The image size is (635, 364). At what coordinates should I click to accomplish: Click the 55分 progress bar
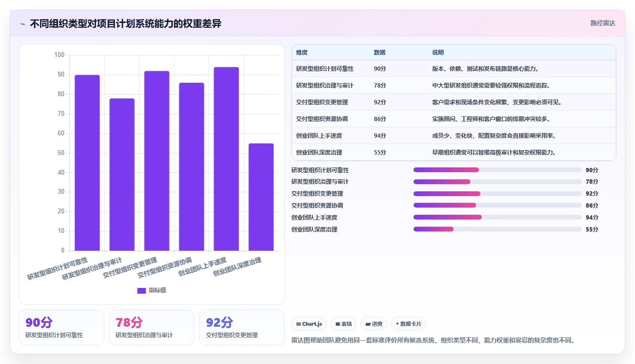[x=498, y=229]
